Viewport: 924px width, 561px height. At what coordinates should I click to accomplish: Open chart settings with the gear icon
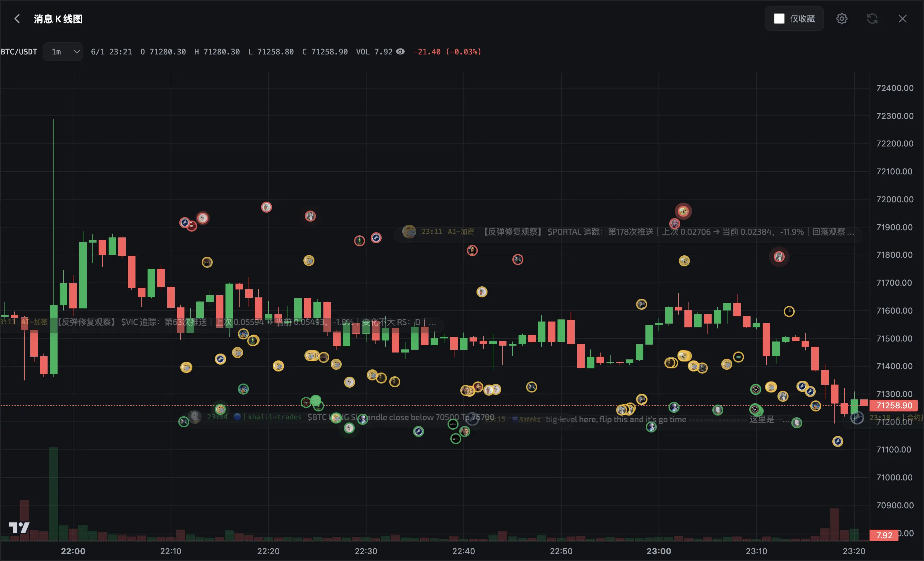(x=842, y=19)
